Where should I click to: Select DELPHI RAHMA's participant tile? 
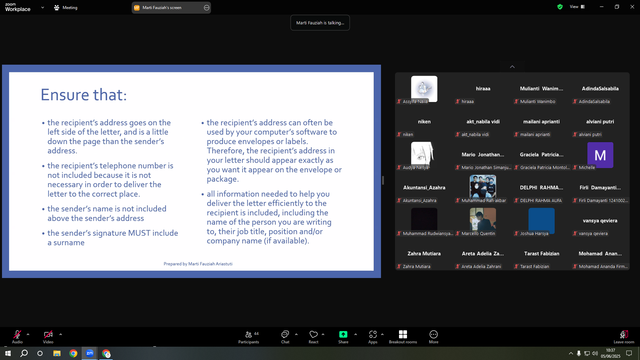(x=541, y=188)
